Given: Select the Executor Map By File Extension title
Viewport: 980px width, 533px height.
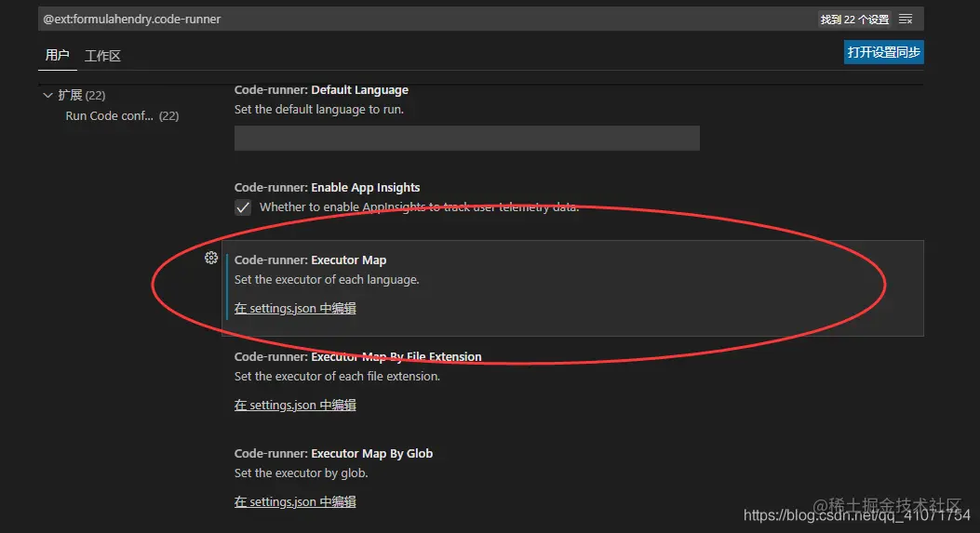Looking at the screenshot, I should click(x=357, y=356).
